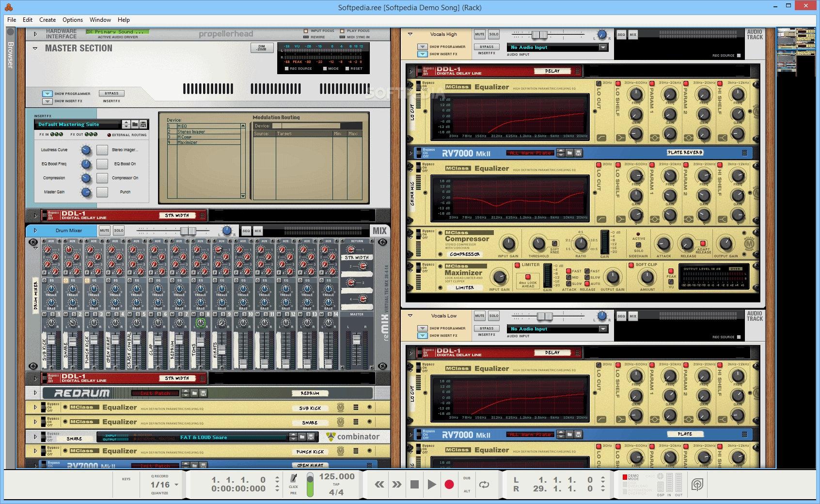Click the Compressor Threshold knob
Image resolution: width=820 pixels, height=504 pixels.
(x=538, y=243)
